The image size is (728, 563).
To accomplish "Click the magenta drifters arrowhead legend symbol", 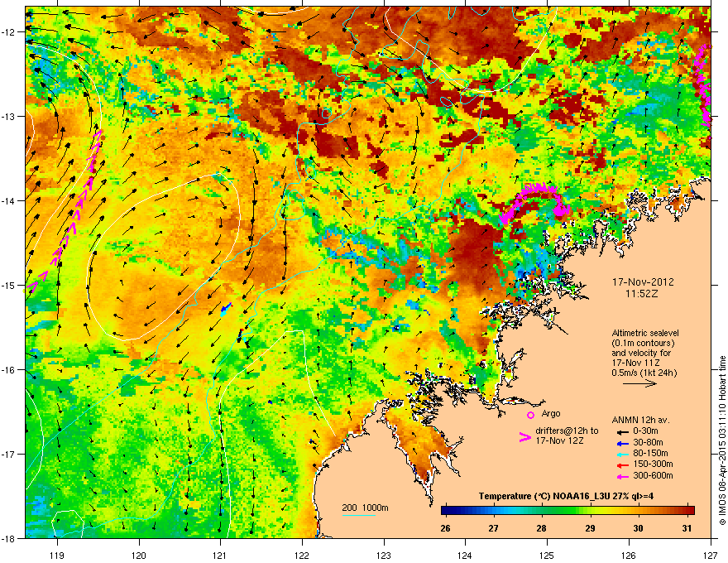I will click(x=524, y=437).
